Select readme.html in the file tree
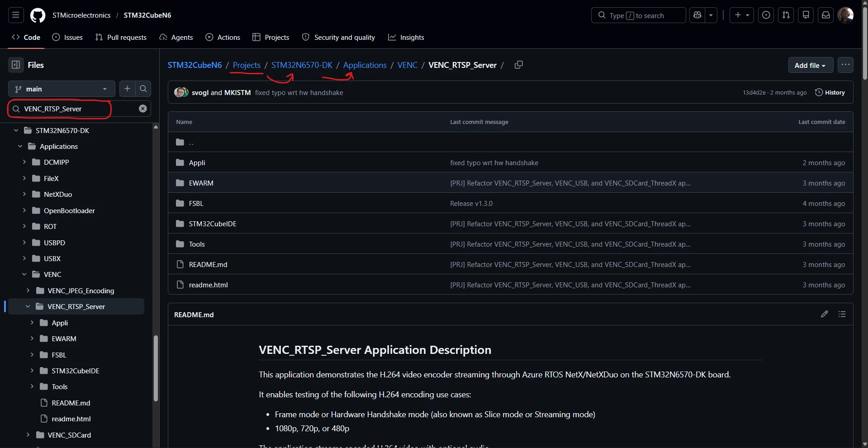The image size is (868, 448). pyautogui.click(x=71, y=419)
